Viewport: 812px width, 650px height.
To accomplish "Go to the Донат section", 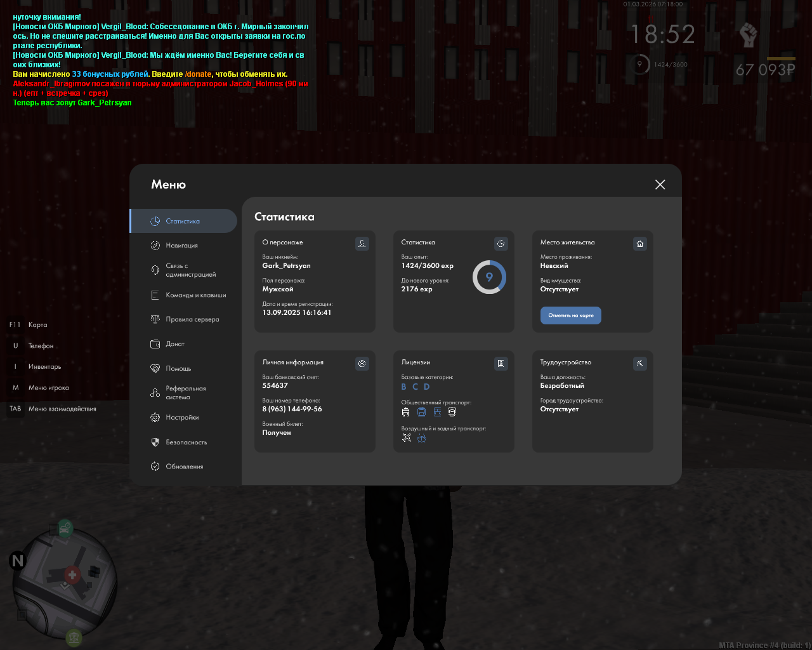I will [175, 344].
